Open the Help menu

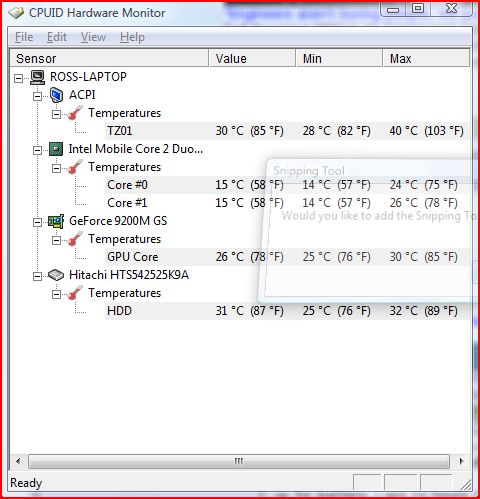point(132,37)
